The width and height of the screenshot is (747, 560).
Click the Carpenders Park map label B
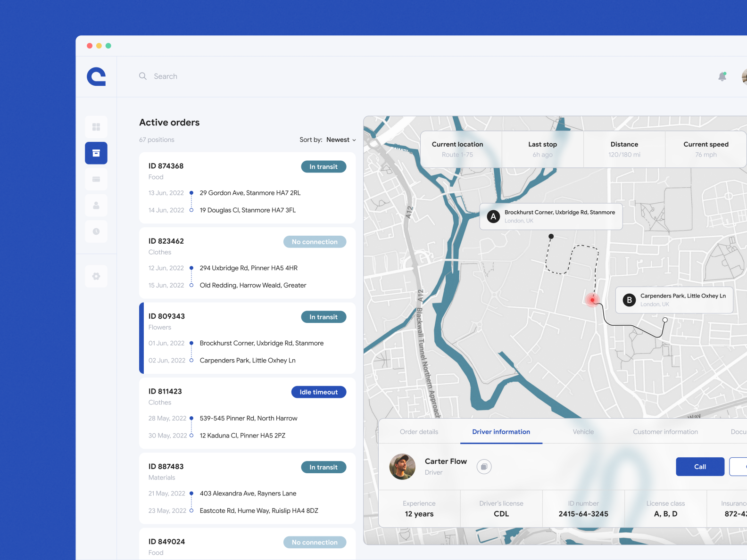tap(674, 300)
